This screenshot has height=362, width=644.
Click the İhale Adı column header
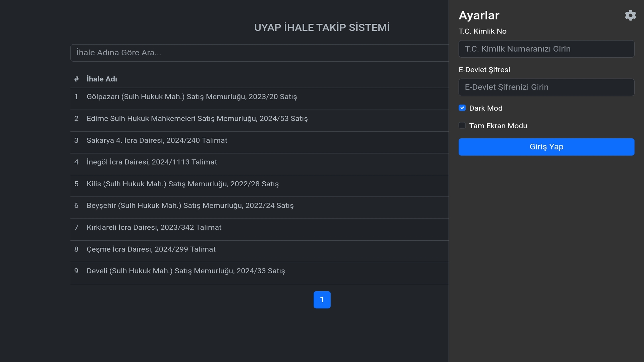coord(102,79)
